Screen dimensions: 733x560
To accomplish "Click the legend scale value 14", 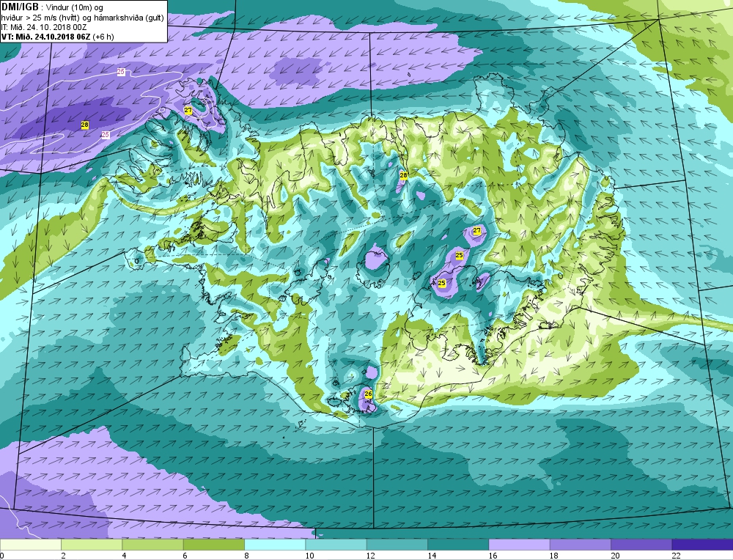I will [432, 556].
